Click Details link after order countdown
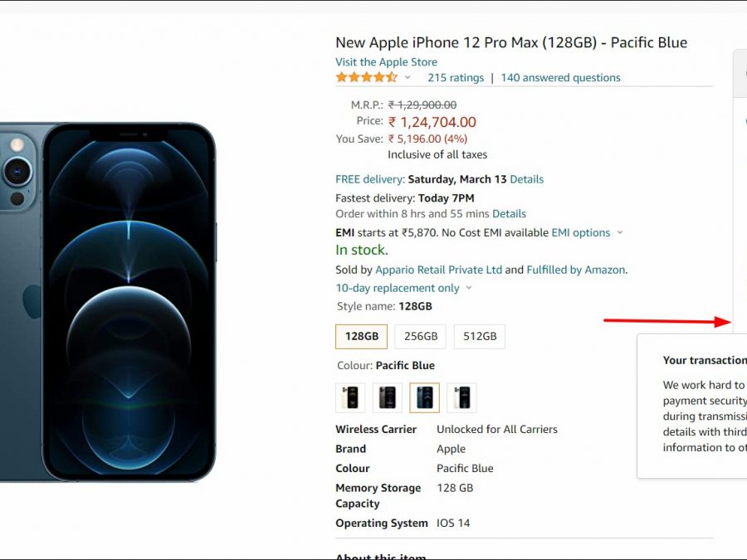 tap(509, 214)
